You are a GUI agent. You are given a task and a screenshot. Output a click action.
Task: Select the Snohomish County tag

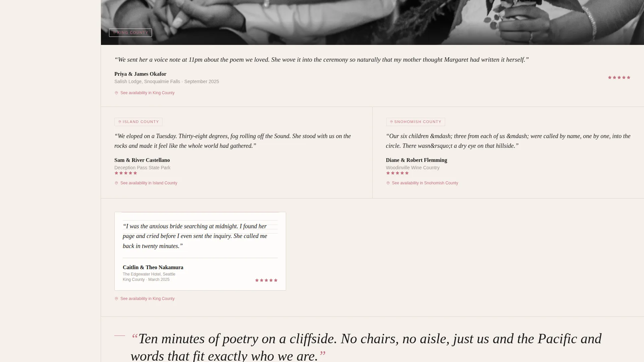(x=416, y=122)
